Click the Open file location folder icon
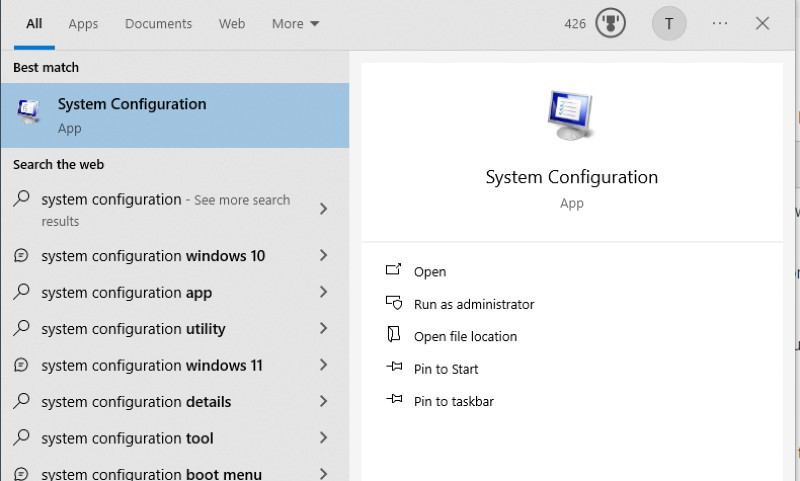 point(393,335)
